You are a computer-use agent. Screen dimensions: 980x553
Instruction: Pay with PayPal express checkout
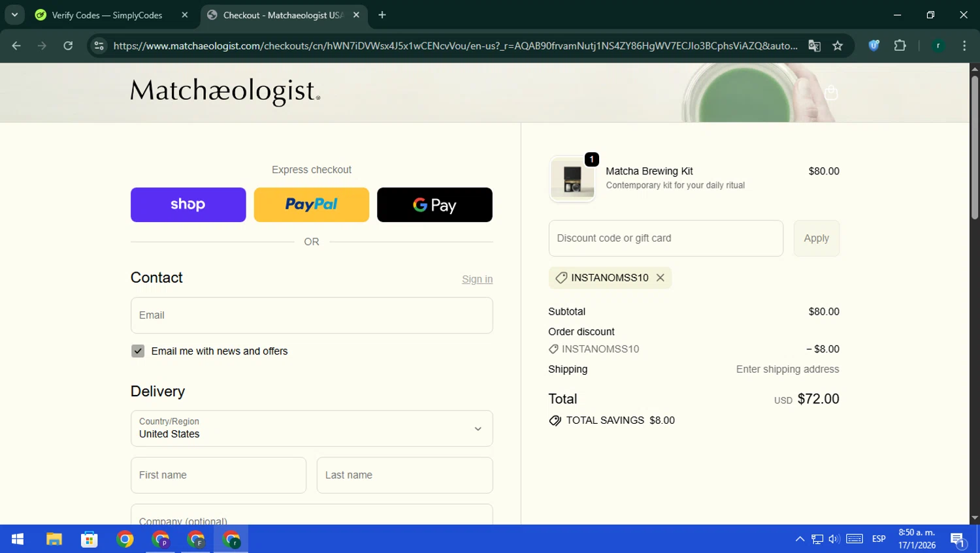coord(312,205)
